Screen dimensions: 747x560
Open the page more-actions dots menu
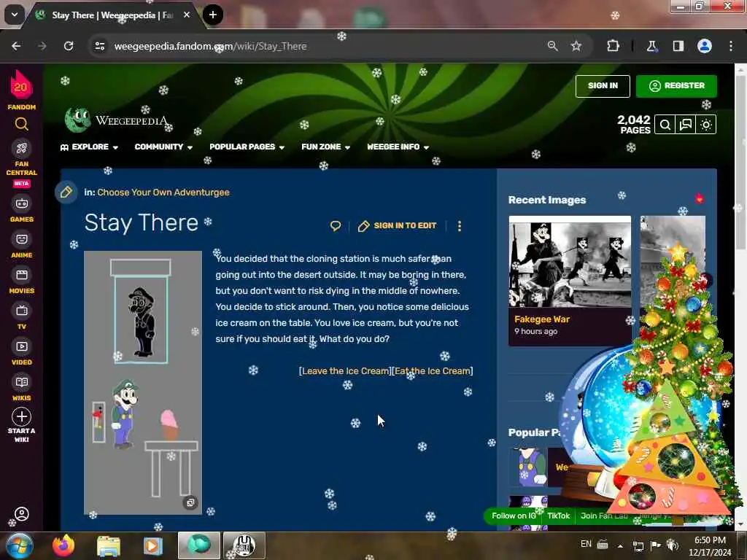point(460,226)
